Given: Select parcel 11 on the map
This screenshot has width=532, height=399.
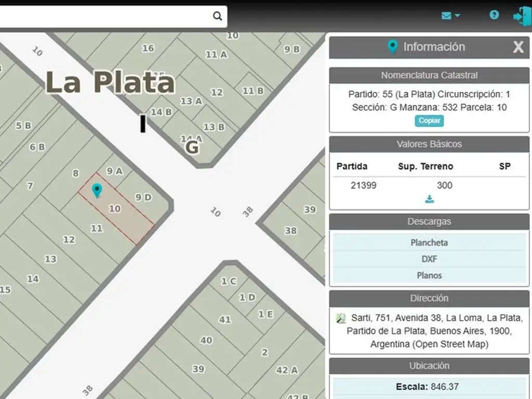Looking at the screenshot, I should [x=97, y=228].
